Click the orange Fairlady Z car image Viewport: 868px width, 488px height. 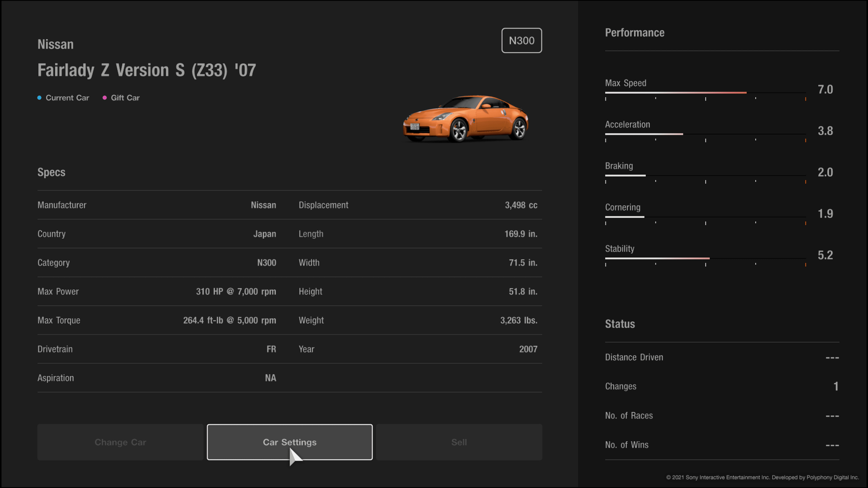(x=466, y=119)
